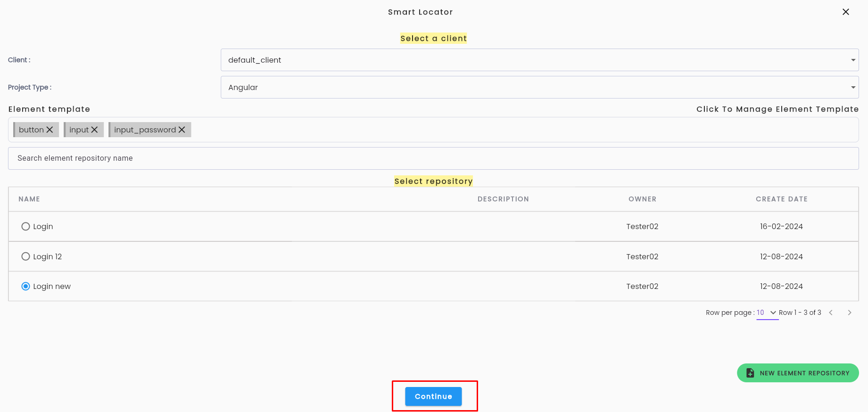This screenshot has width=868, height=412.
Task: Click the 16-02-2024 create date cell
Action: coord(781,227)
